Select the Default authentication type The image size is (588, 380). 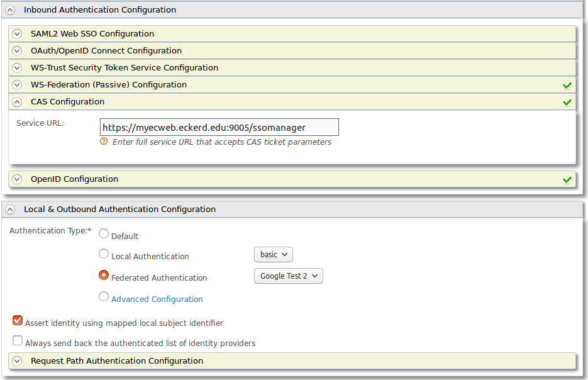click(104, 233)
